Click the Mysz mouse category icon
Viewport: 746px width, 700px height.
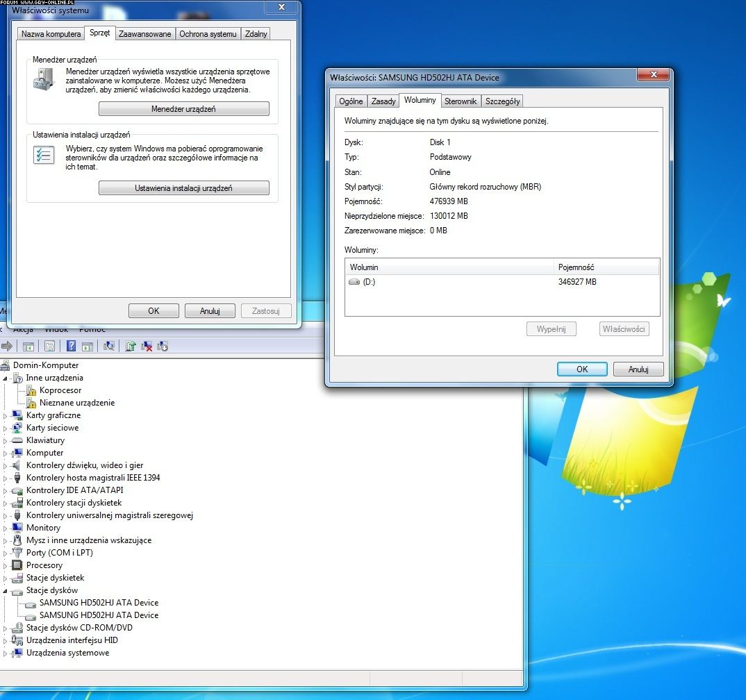click(17, 540)
